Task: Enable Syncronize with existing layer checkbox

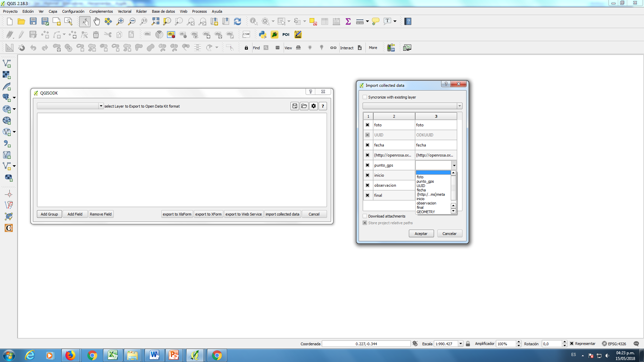Action: pos(365,97)
